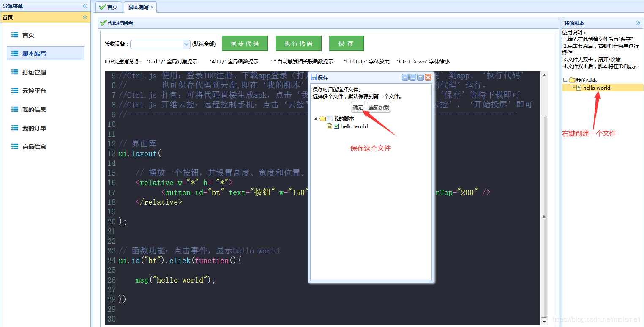Minimize the 保存 dialog
Image resolution: width=644 pixels, height=327 pixels.
pyautogui.click(x=412, y=77)
